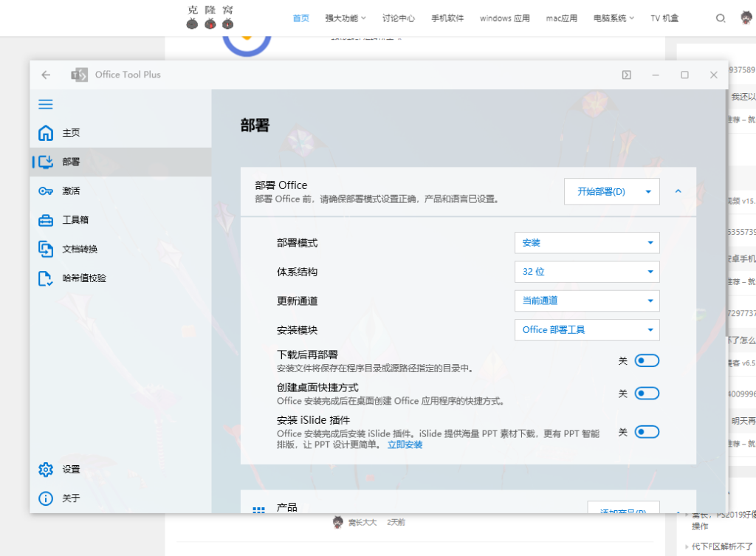
Task: Click the 代下F区解析不了 sidebar link
Action: tap(722, 546)
